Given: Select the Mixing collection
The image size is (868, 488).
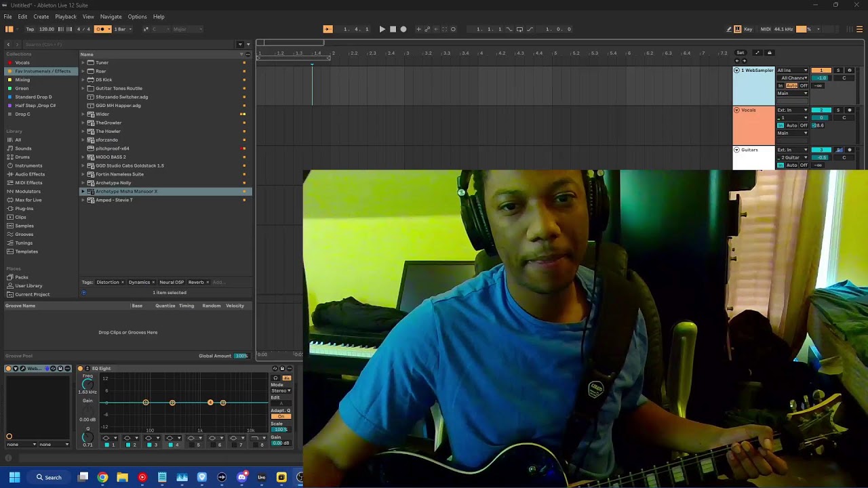Looking at the screenshot, I should click(x=22, y=80).
